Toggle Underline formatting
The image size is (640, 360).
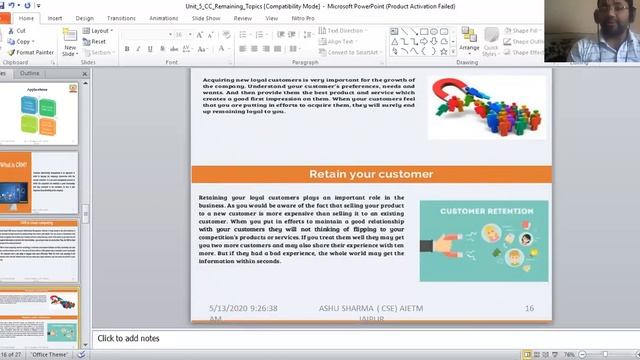tap(150, 49)
